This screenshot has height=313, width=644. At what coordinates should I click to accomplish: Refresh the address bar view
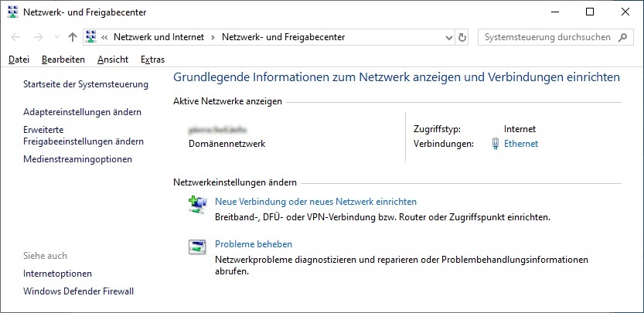tap(462, 37)
